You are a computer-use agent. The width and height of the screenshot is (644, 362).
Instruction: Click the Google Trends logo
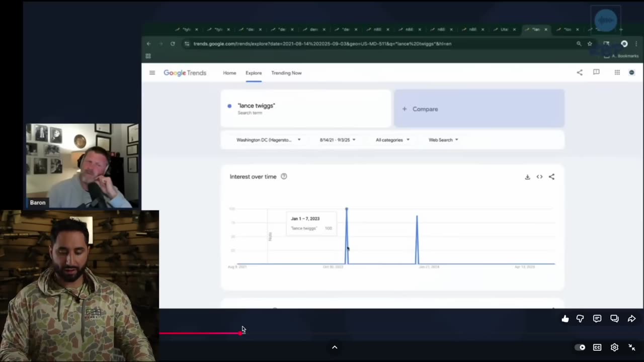pos(185,73)
